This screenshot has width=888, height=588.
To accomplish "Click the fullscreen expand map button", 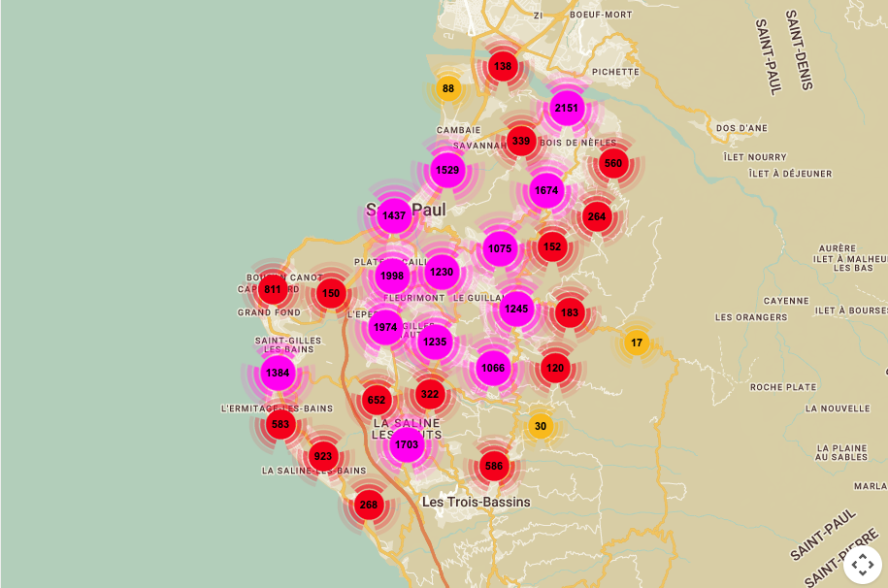I will pos(862,565).
